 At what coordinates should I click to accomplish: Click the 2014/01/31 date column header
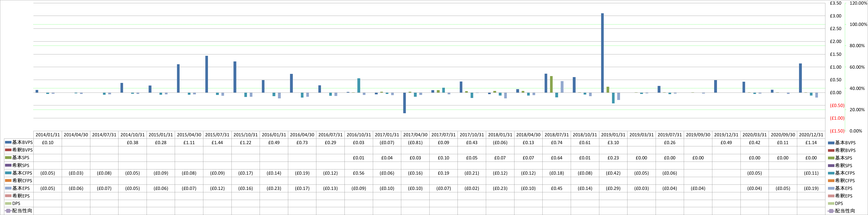coord(47,135)
